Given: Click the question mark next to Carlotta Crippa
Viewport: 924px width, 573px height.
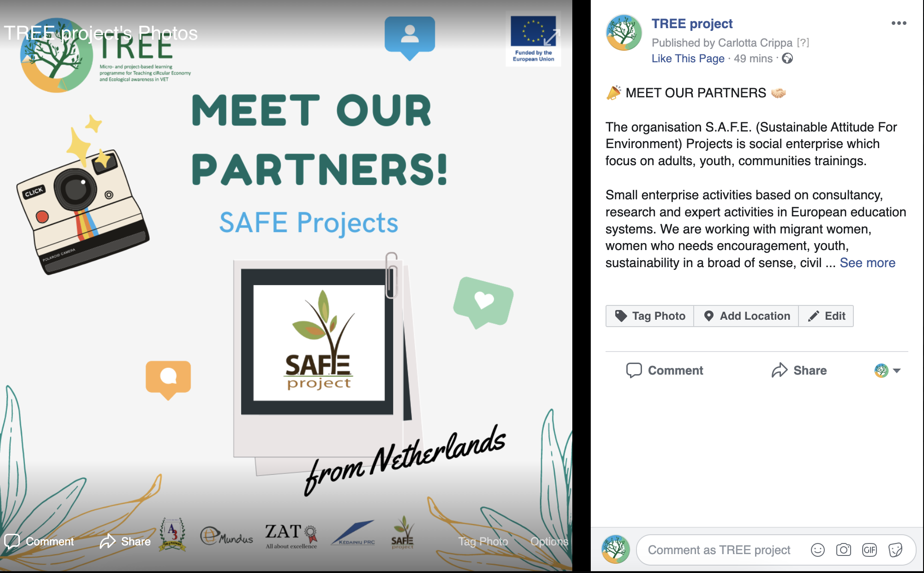Looking at the screenshot, I should point(803,42).
